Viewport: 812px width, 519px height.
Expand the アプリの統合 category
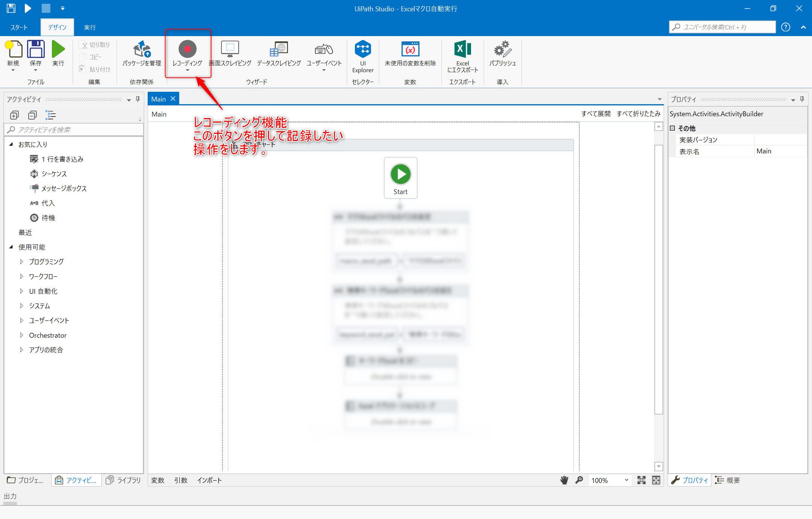[x=21, y=350]
